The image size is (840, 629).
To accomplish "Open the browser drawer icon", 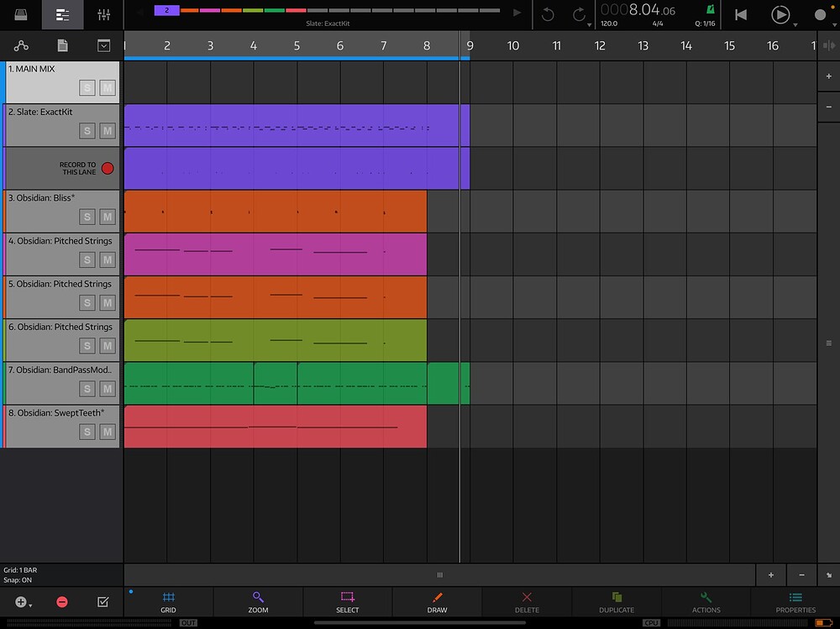I will (21, 14).
